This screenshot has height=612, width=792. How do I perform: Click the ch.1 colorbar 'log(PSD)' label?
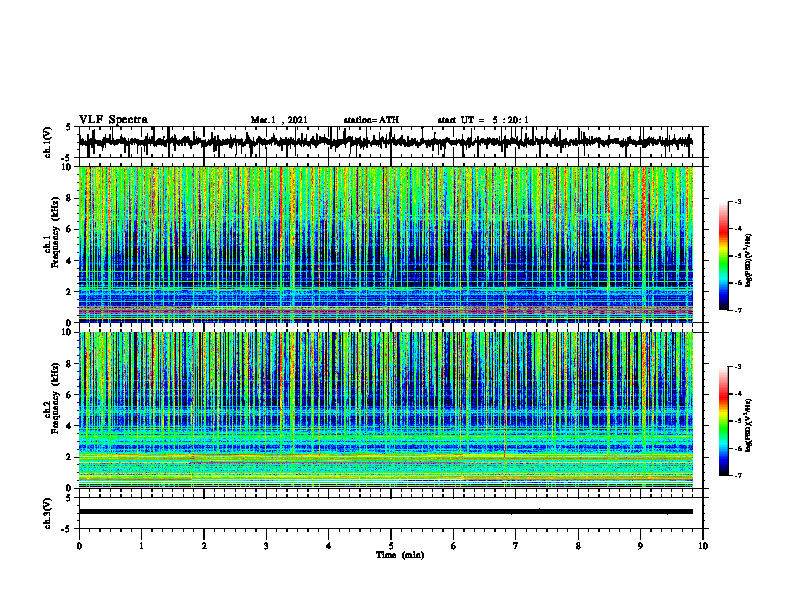pyautogui.click(x=749, y=261)
